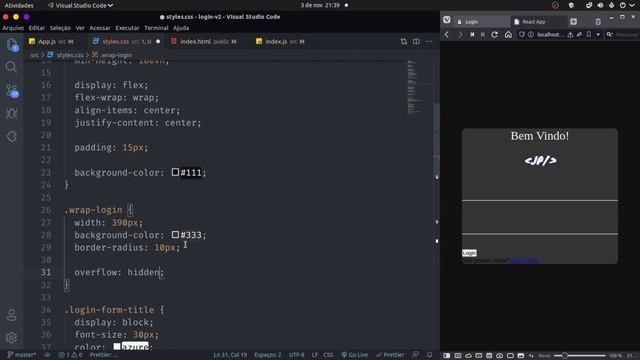Open the Manage gear in the activity bar
This screenshot has height=360, width=640.
(11, 338)
